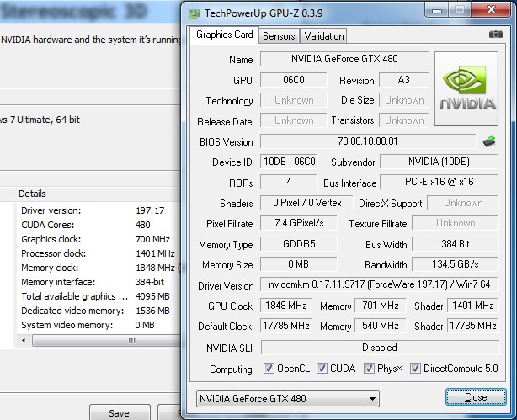Click the Bandwidth field 134.5 GB/s
This screenshot has height=420, width=517.
pyautogui.click(x=455, y=264)
